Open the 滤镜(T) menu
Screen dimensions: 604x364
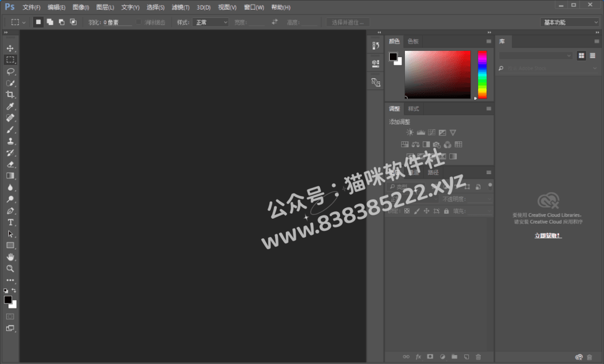[180, 7]
